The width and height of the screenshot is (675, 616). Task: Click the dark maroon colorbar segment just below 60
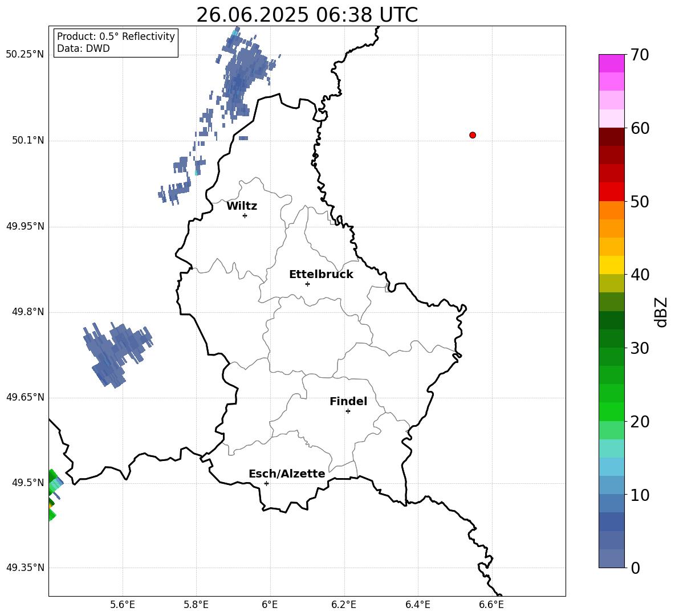[x=612, y=137]
